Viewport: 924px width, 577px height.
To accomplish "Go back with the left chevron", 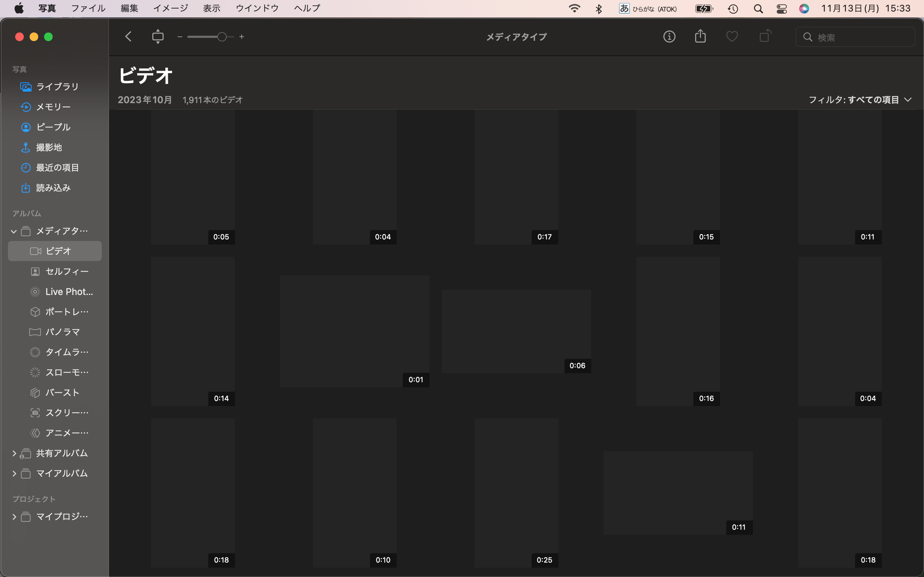I will 128,37.
